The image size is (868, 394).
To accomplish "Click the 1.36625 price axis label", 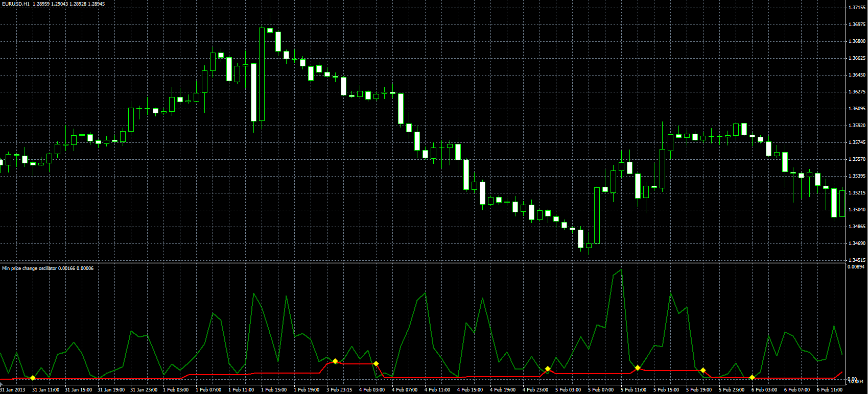I will pyautogui.click(x=856, y=58).
